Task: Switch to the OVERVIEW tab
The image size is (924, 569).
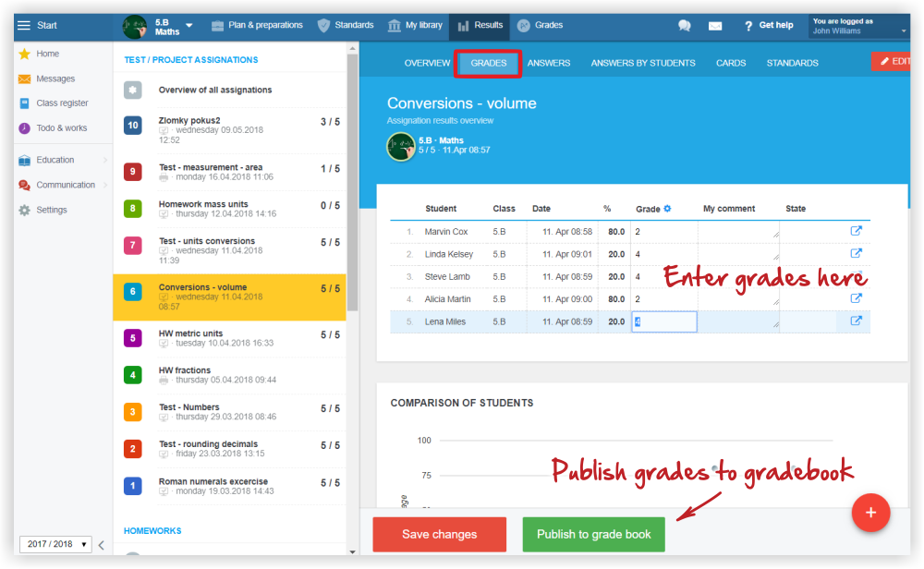Action: [x=427, y=63]
